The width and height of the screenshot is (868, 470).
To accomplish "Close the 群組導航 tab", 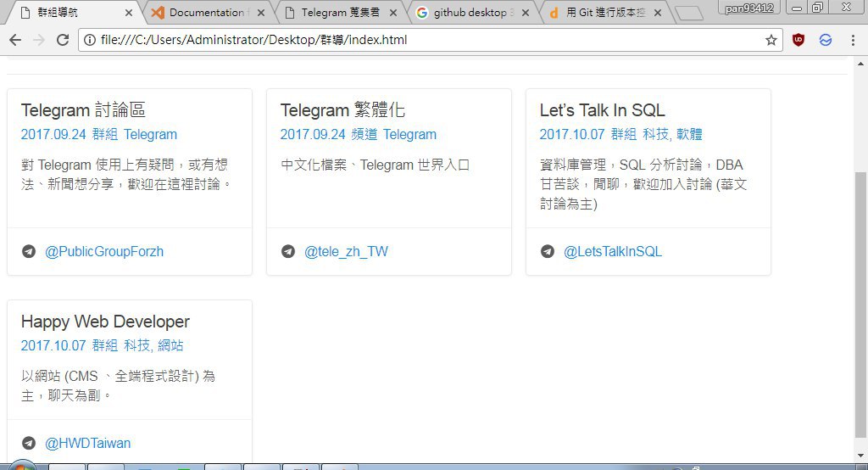I will [x=129, y=12].
